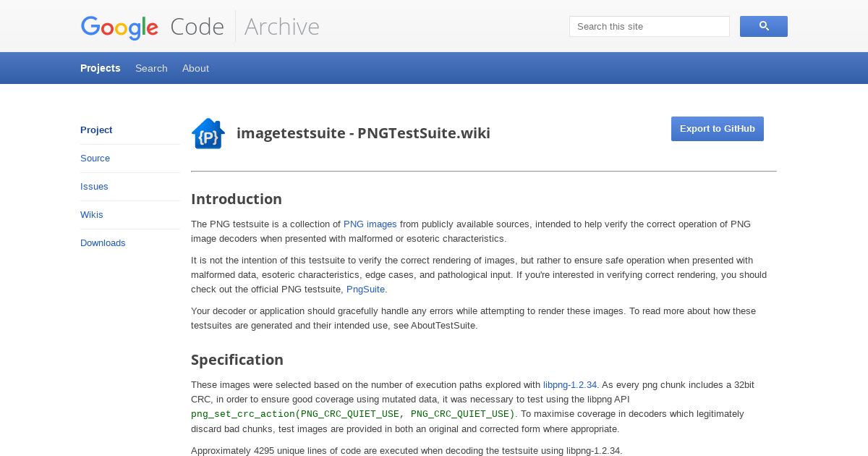
Task: Select Issues in the sidebar
Action: (94, 187)
